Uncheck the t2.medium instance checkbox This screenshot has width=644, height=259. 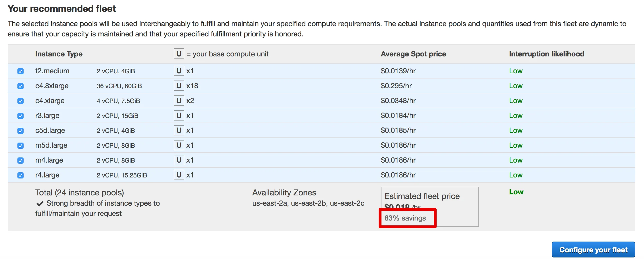(x=21, y=71)
